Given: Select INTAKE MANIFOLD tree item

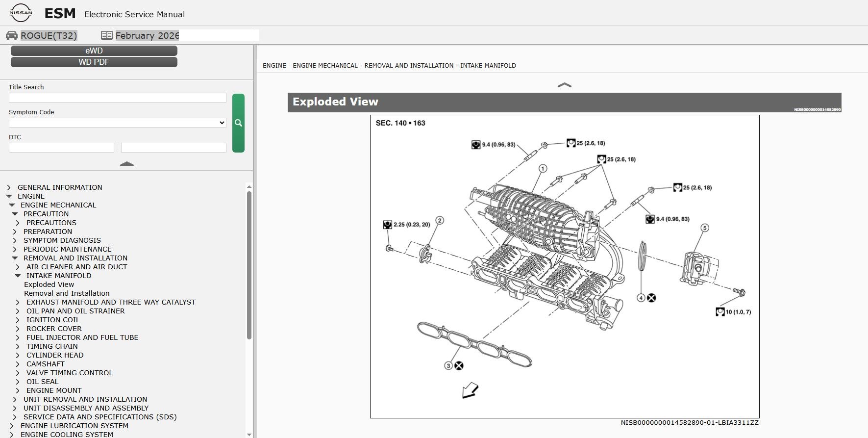Looking at the screenshot, I should [x=59, y=276].
